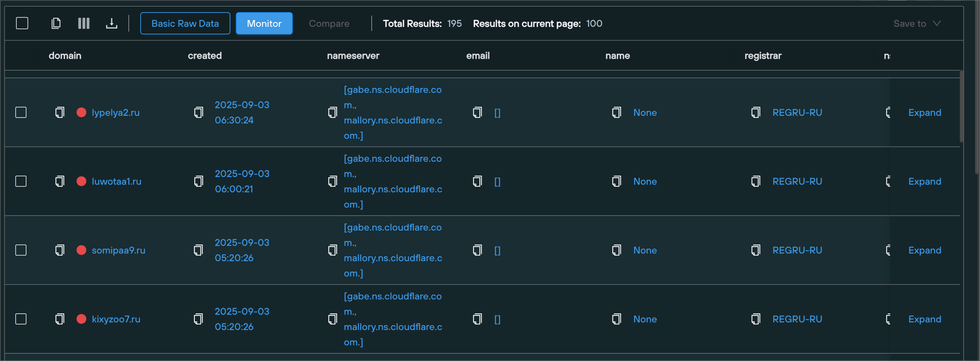Copy name value in somipaa9.ru row

(x=617, y=250)
